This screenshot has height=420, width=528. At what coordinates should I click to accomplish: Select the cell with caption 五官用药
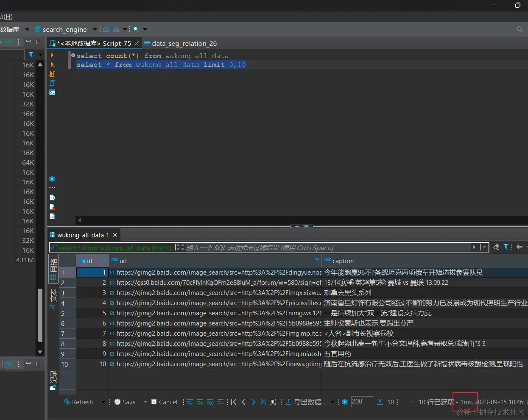coord(425,353)
